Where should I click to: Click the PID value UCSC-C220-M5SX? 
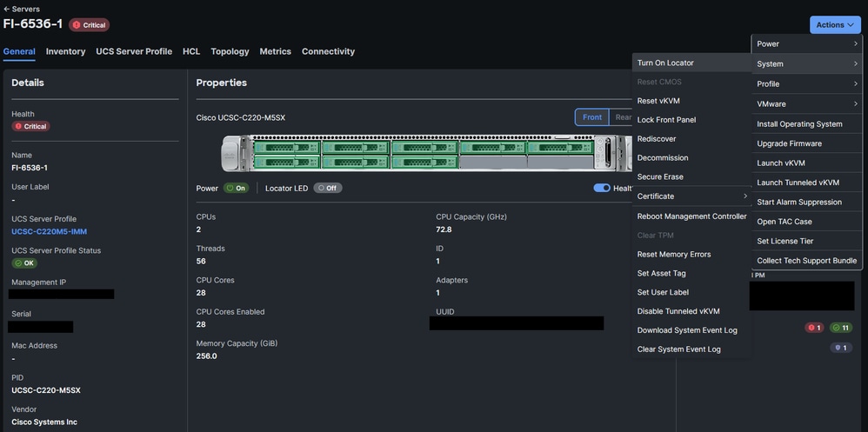click(x=46, y=390)
